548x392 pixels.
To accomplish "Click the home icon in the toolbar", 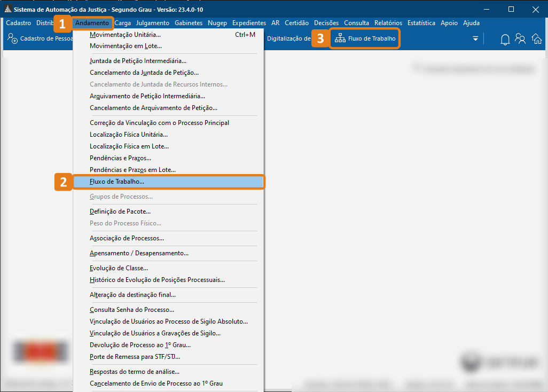I will pos(536,39).
